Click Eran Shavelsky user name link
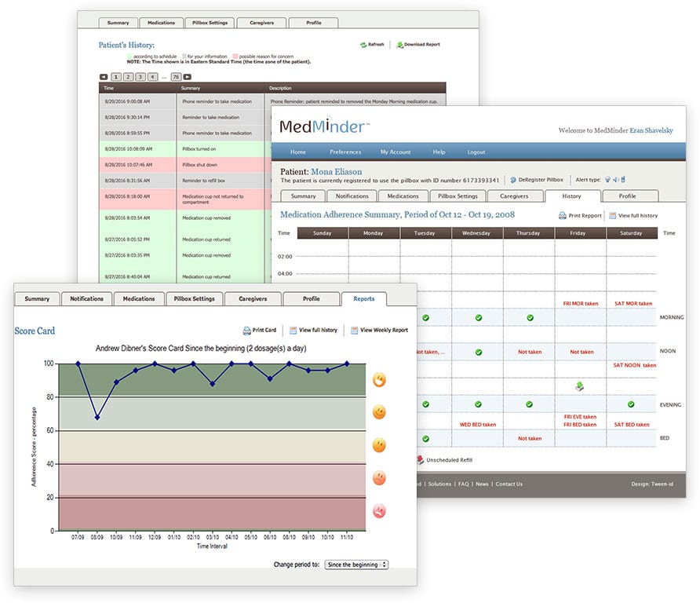The width and height of the screenshot is (700, 603). point(651,130)
